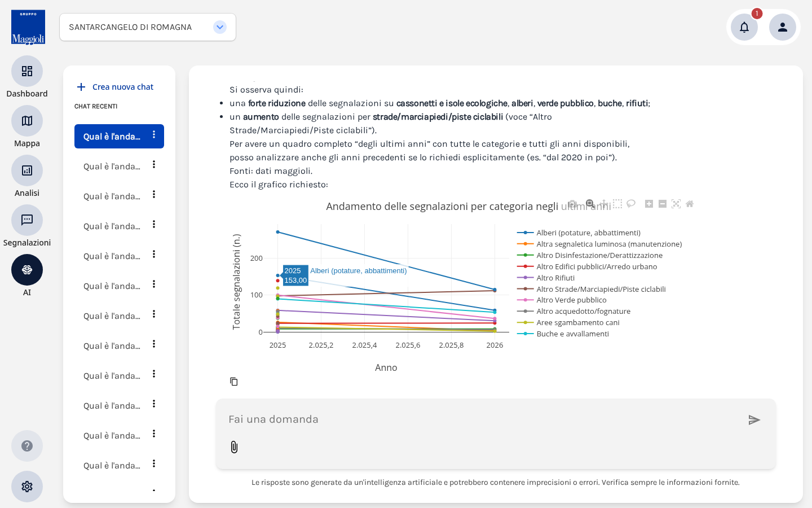
Task: Click the chart Autoscale icon
Action: click(676, 204)
